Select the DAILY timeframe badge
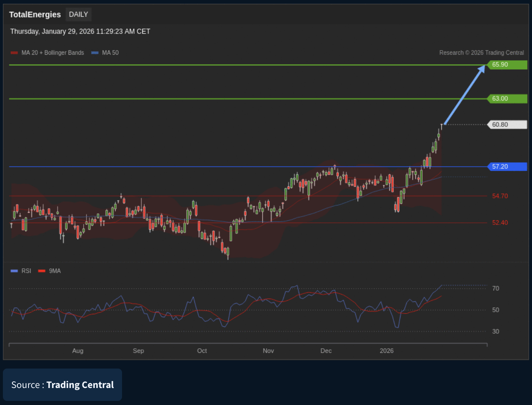 point(79,14)
